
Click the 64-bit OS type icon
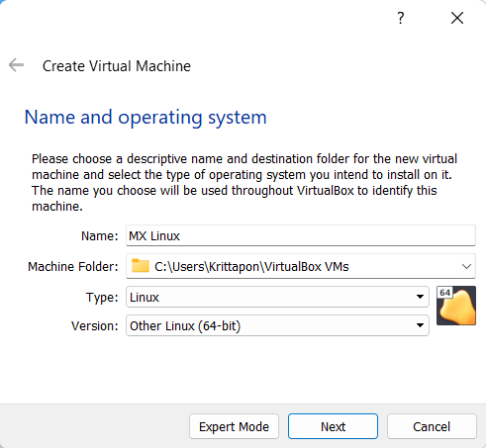[456, 306]
